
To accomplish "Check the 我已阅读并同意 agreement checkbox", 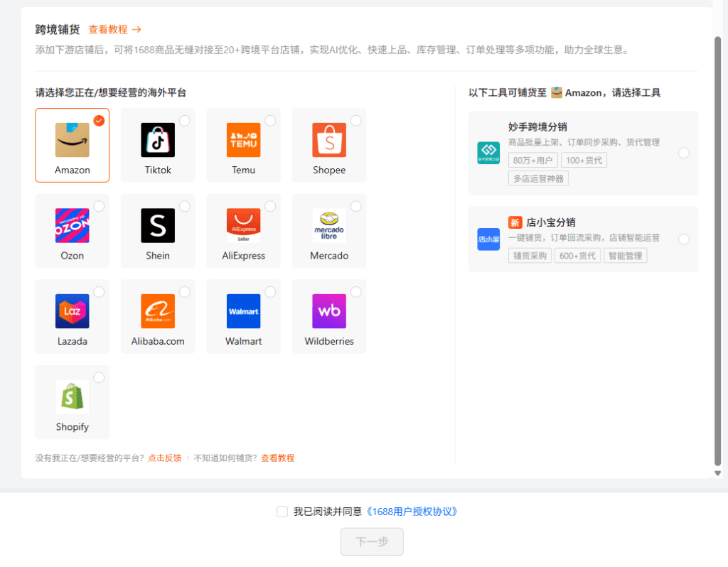I will pos(282,512).
